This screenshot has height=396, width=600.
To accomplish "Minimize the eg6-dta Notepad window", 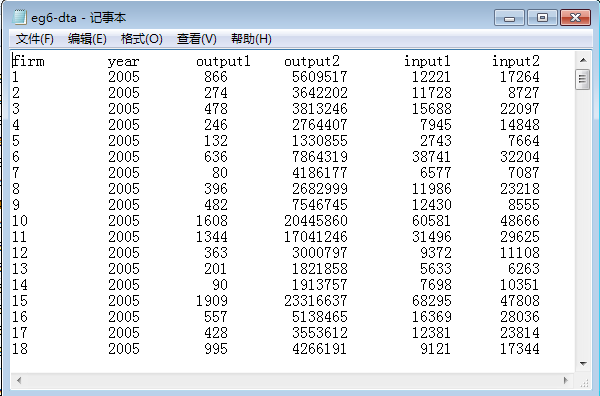I will 509,18.
